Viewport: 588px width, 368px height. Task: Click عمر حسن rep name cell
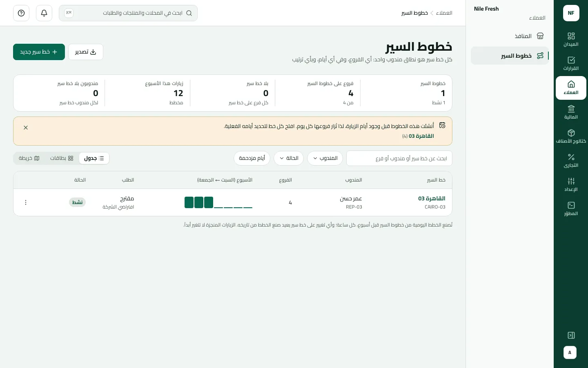pyautogui.click(x=351, y=198)
